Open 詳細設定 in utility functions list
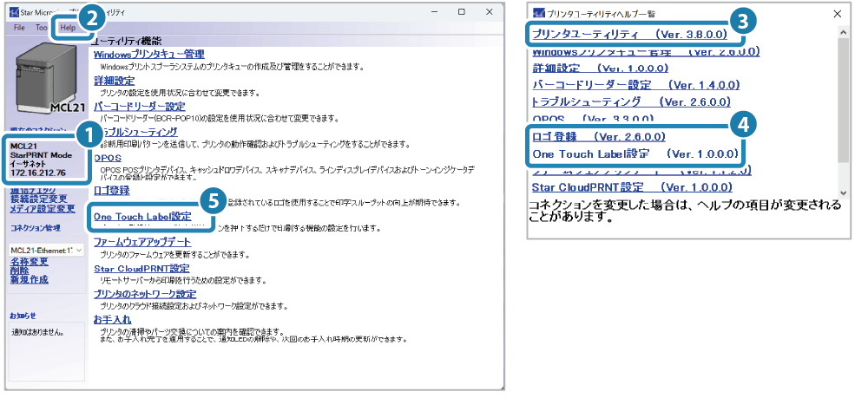Screen dimensions: 868x398 click(x=114, y=80)
